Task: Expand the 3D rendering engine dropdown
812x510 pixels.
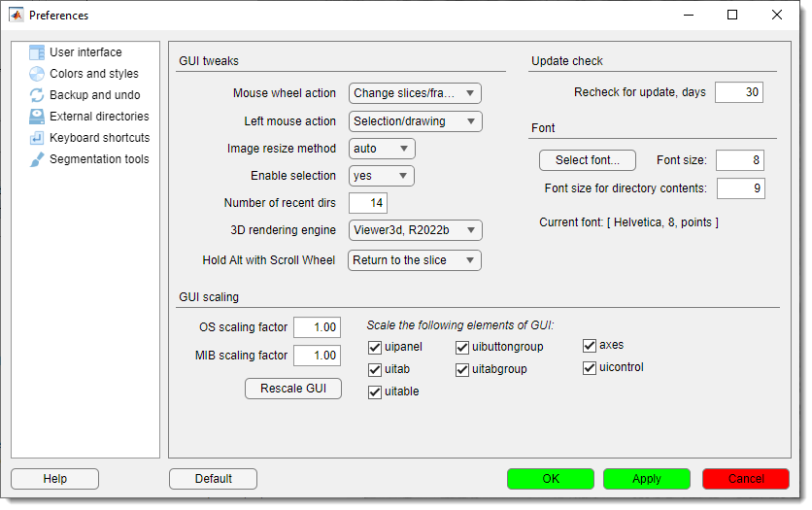Action: (415, 230)
